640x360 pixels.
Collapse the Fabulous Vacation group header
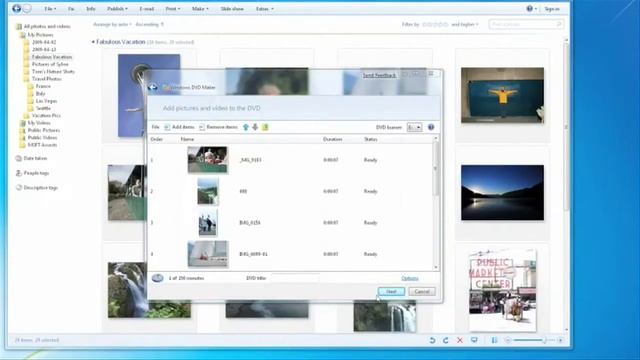point(93,42)
